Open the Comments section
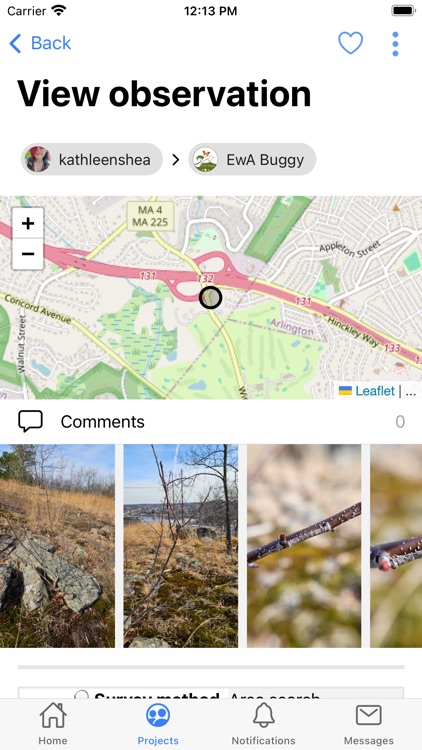Viewport: 422px width, 750px height. (x=211, y=421)
